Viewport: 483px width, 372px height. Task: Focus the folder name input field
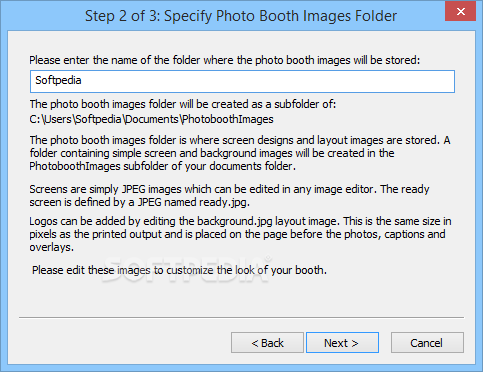pos(242,81)
